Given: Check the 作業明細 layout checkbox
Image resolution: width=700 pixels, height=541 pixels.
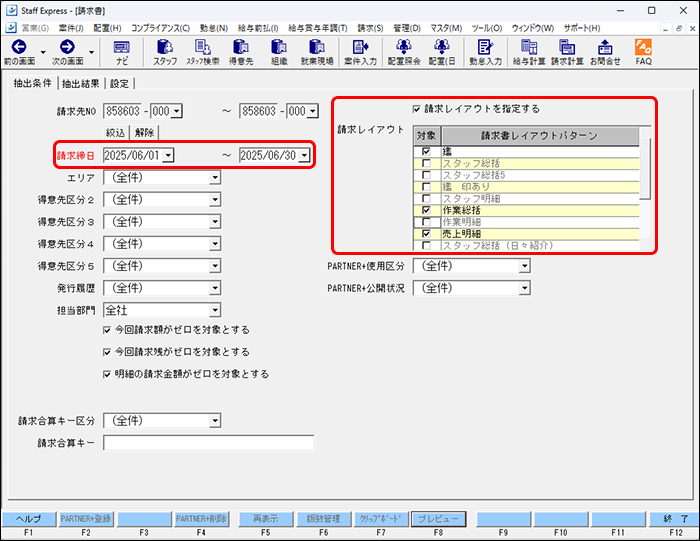Looking at the screenshot, I should (x=426, y=222).
